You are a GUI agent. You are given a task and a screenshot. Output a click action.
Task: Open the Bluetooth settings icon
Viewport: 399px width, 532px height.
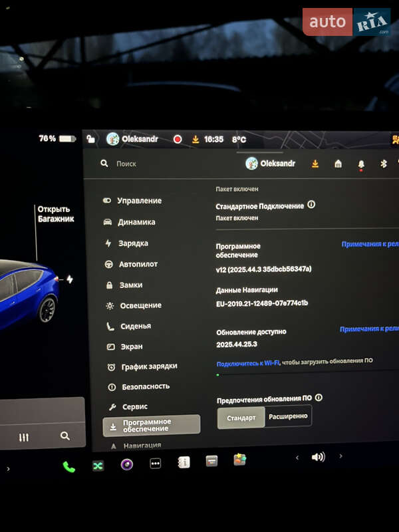click(x=384, y=164)
